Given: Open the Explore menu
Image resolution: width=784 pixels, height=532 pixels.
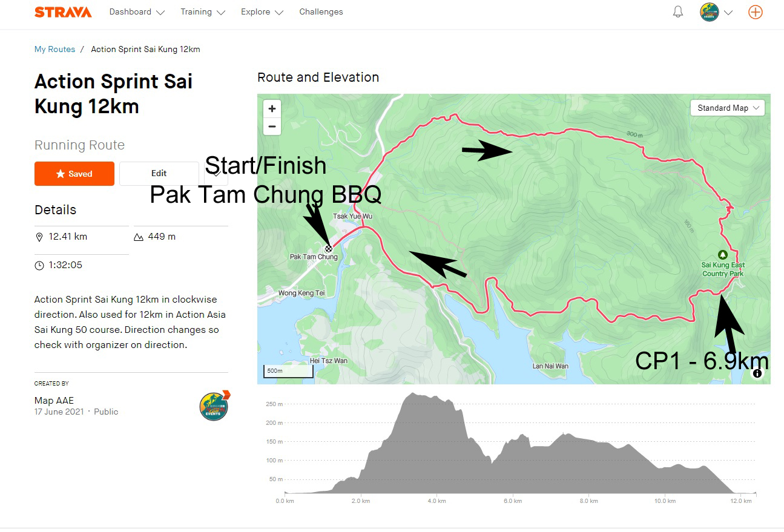Looking at the screenshot, I should pyautogui.click(x=262, y=12).
